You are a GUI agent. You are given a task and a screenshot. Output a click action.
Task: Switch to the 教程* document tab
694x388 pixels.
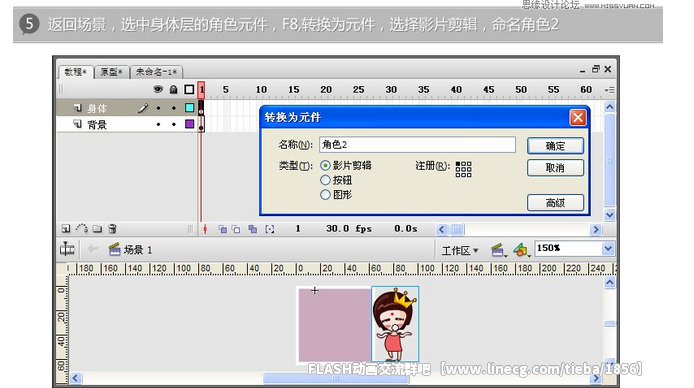76,72
